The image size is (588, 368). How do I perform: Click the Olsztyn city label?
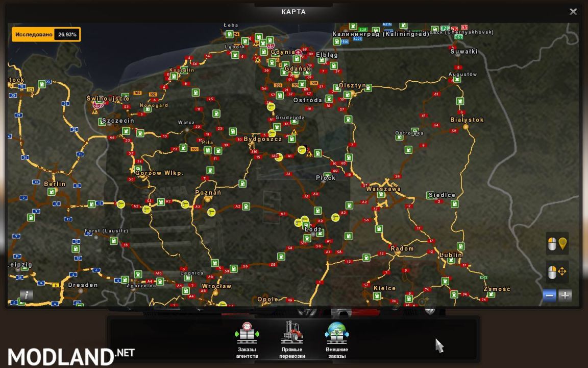pyautogui.click(x=352, y=86)
